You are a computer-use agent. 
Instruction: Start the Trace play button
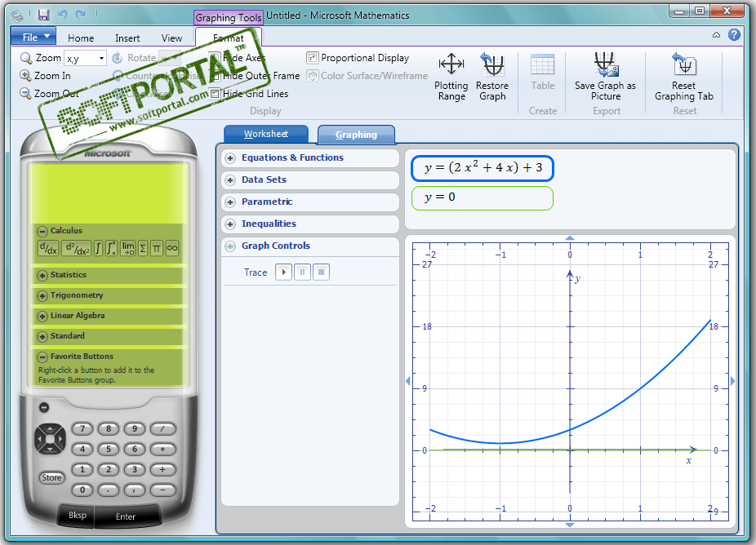pos(283,272)
